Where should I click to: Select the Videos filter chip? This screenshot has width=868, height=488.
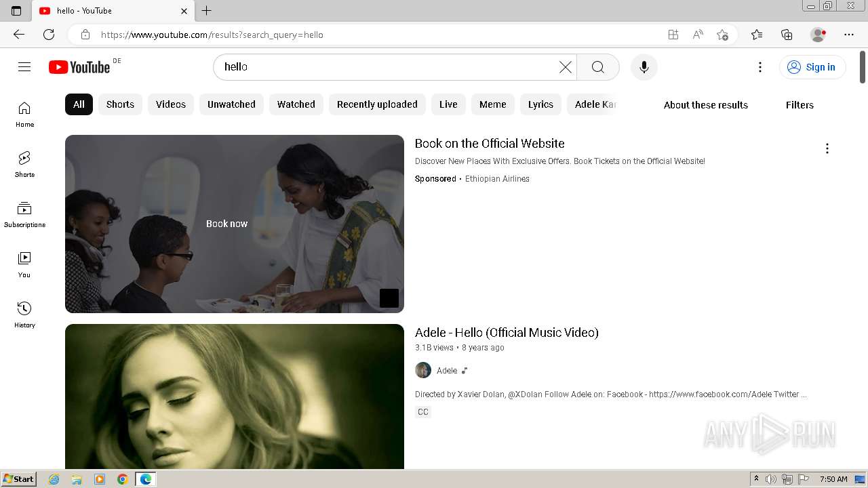(171, 104)
